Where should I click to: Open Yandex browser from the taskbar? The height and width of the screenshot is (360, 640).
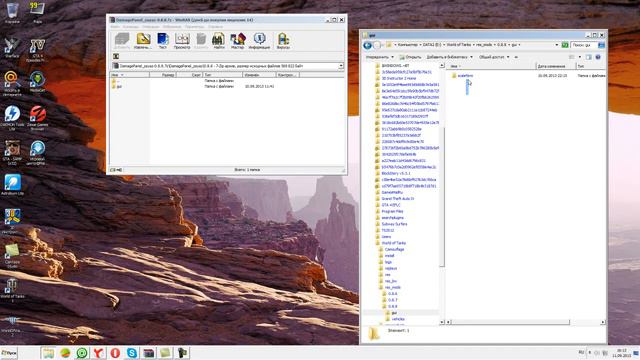click(x=98, y=353)
